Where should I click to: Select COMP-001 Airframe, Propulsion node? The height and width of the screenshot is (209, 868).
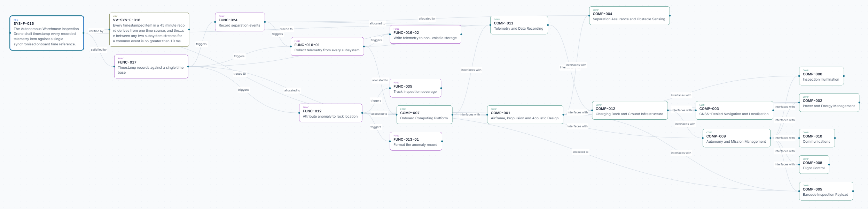[x=525, y=115]
